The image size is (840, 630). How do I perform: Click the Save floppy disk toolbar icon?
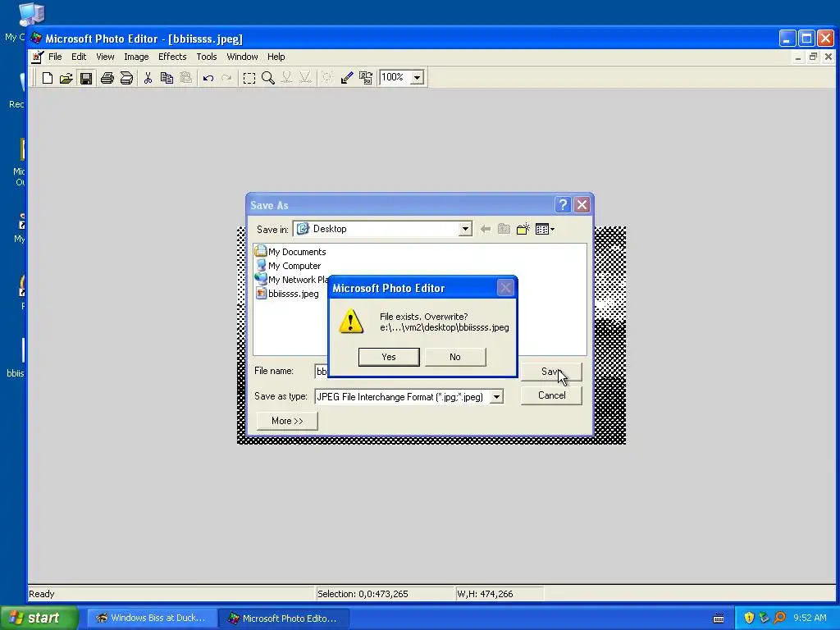[85, 78]
